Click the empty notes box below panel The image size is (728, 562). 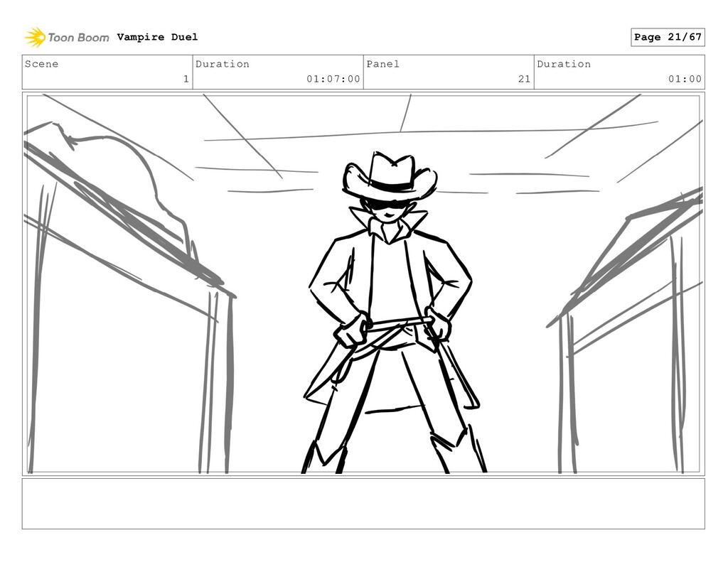(x=363, y=504)
